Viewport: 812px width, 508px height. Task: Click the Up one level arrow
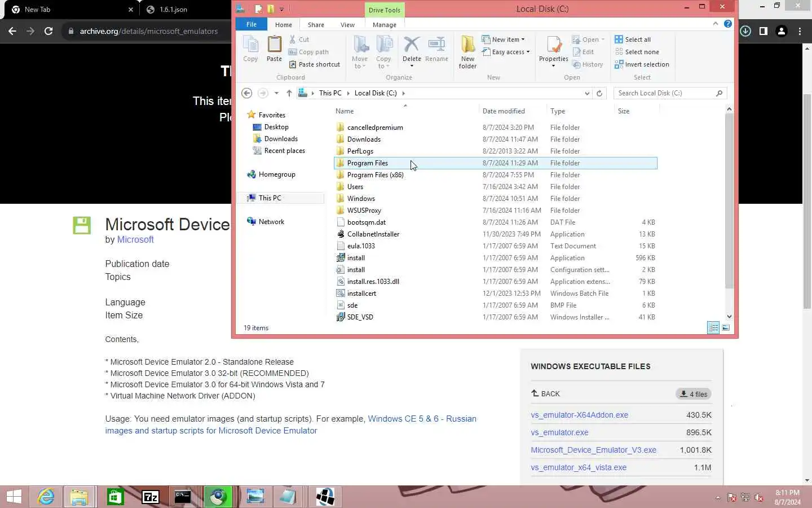tap(289, 93)
